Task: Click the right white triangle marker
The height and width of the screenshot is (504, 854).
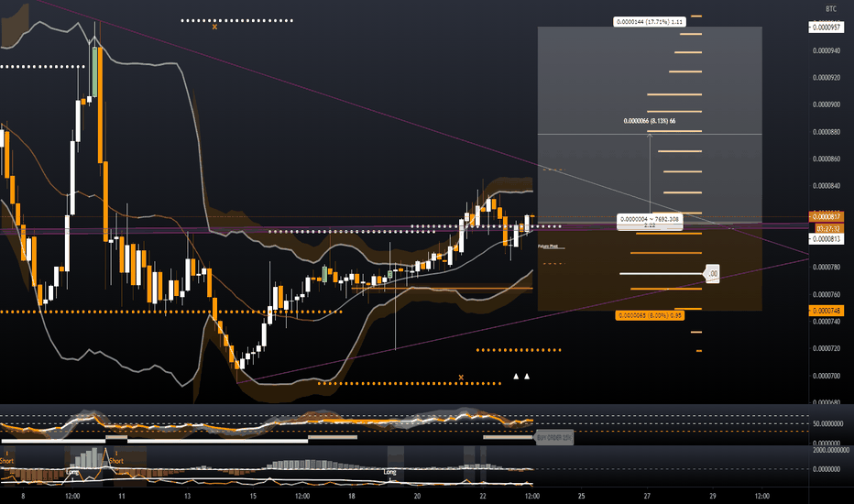Action: [x=527, y=376]
